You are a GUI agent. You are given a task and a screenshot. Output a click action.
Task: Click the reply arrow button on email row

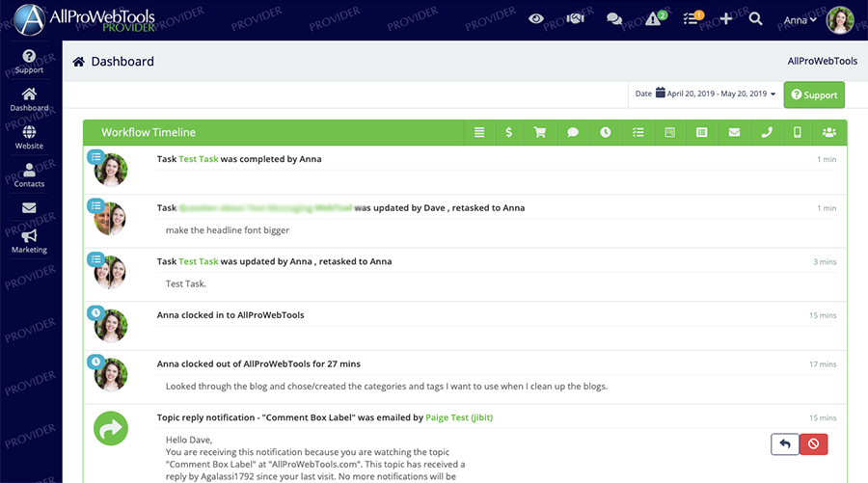click(784, 443)
